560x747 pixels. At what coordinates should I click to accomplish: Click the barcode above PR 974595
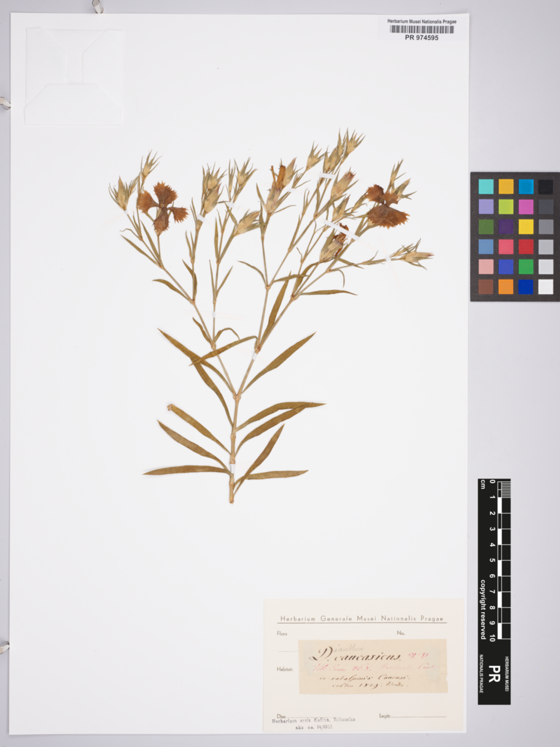[x=421, y=29]
